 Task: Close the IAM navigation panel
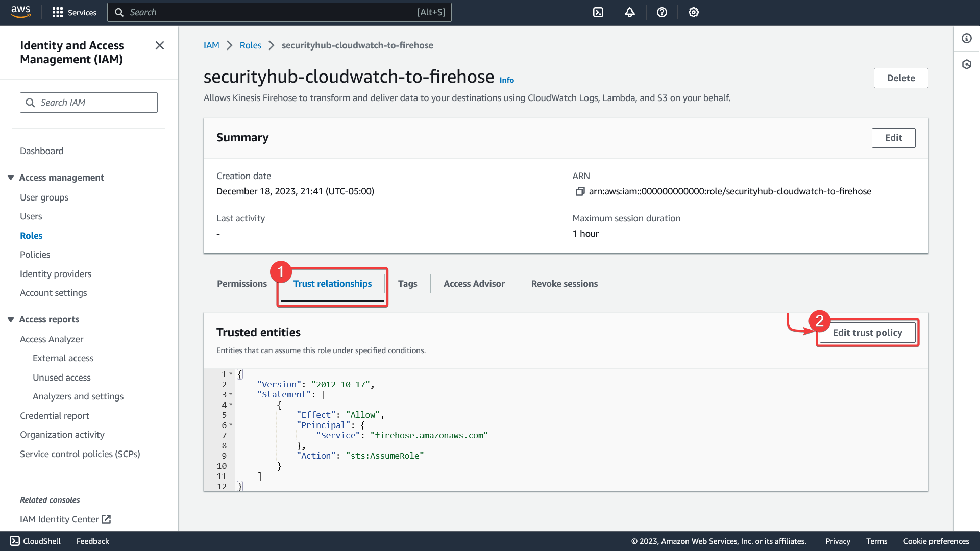tap(160, 45)
